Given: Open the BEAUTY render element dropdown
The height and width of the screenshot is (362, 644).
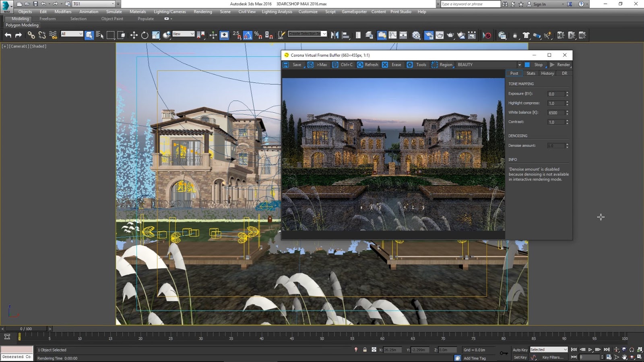Looking at the screenshot, I should tap(519, 64).
